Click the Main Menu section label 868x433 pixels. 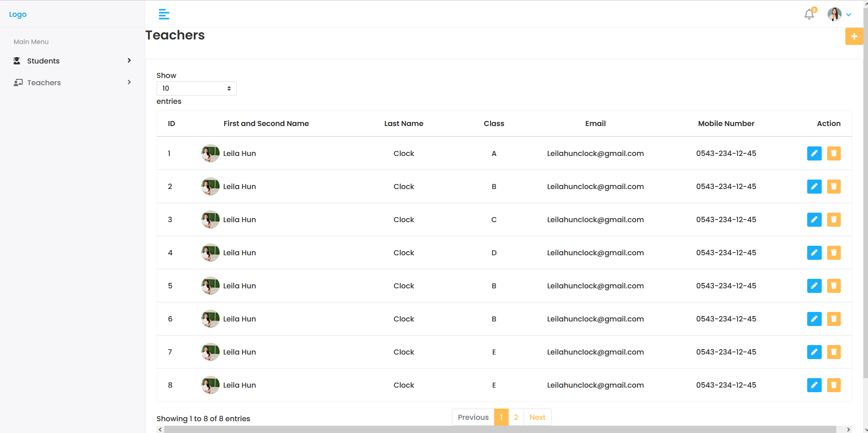[x=31, y=42]
